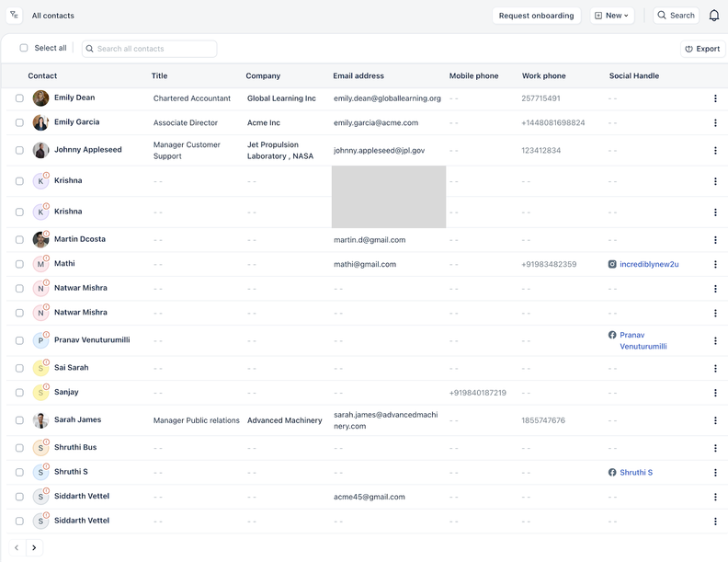Check the box for Sanjay

coord(19,393)
